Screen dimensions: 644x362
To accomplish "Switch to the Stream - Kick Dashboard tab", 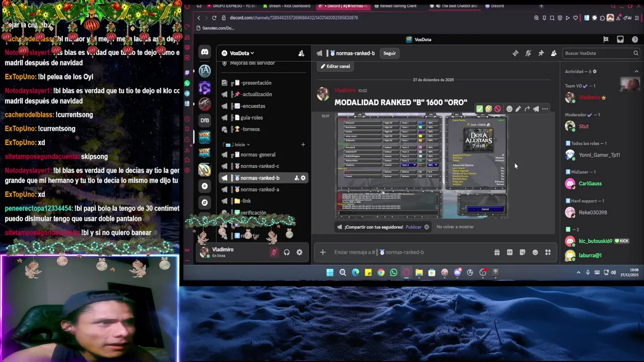I will pos(287,6).
